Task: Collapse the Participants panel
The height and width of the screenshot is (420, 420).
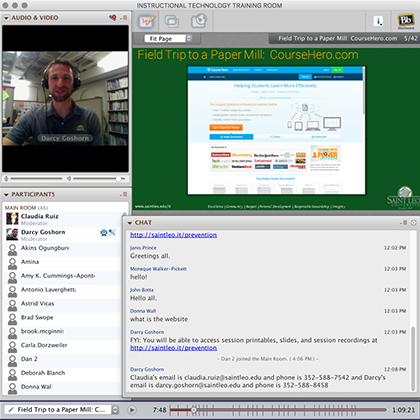Action: tap(6, 195)
